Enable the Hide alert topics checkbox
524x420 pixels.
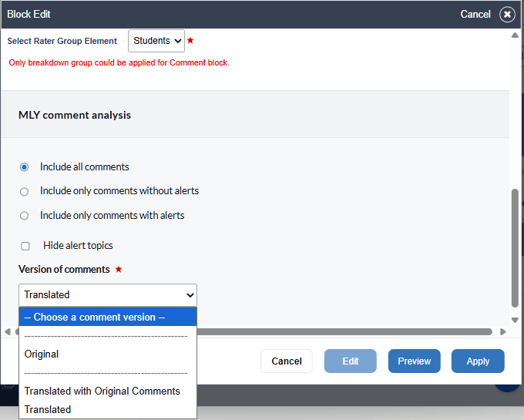point(25,247)
